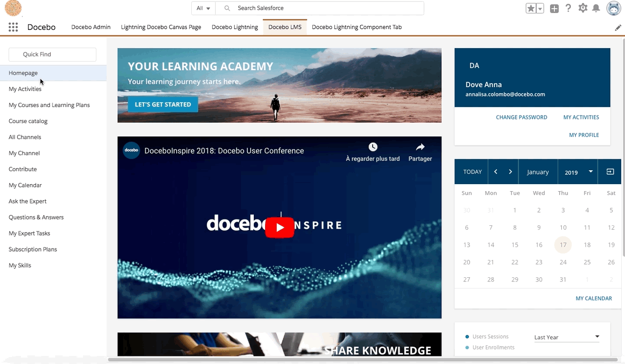The height and width of the screenshot is (364, 625).
Task: Open the user avatar profile photo
Action: pos(614,8)
